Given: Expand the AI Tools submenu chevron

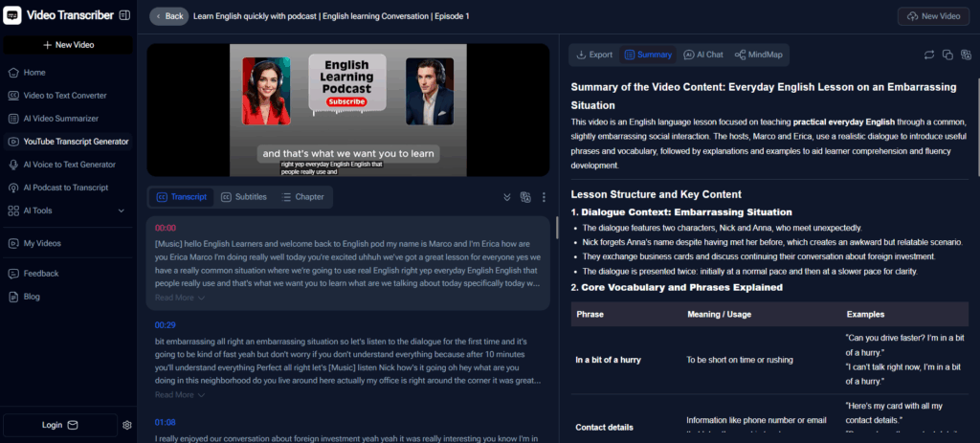Looking at the screenshot, I should click(122, 210).
